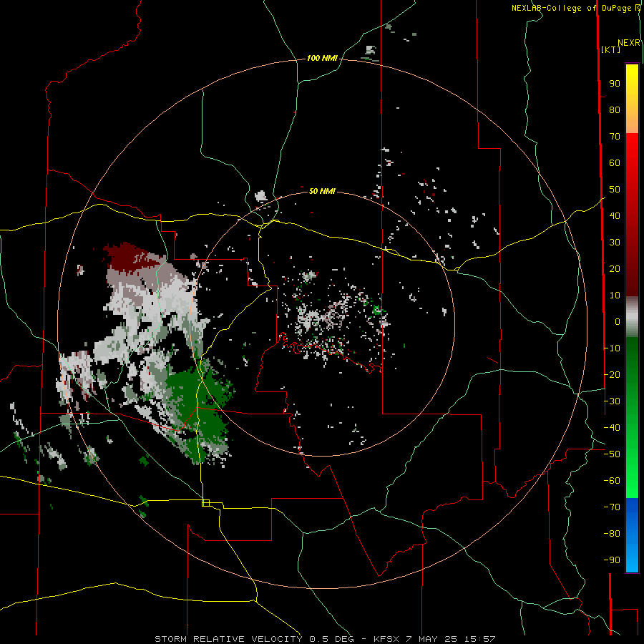Image resolution: width=644 pixels, height=644 pixels.
Task: Click the "80" scale value
Action: click(x=615, y=110)
